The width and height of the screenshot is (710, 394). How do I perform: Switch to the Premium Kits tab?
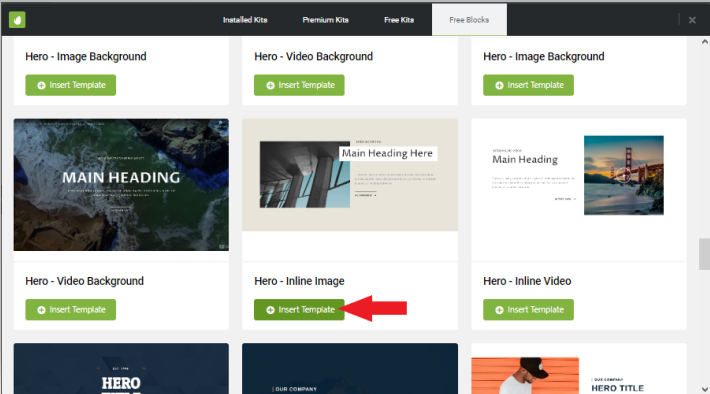pyautogui.click(x=326, y=20)
